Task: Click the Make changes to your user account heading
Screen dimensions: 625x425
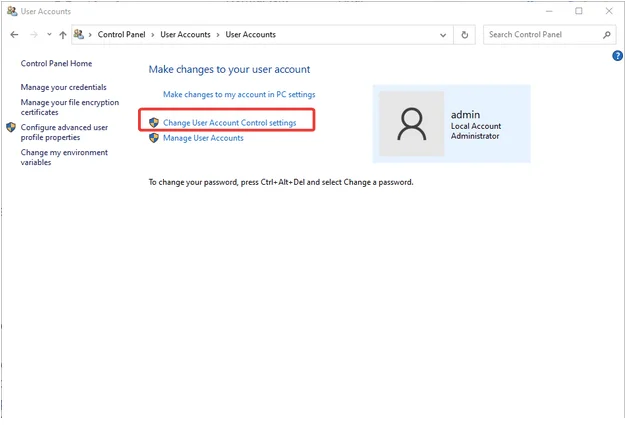Action: point(229,69)
